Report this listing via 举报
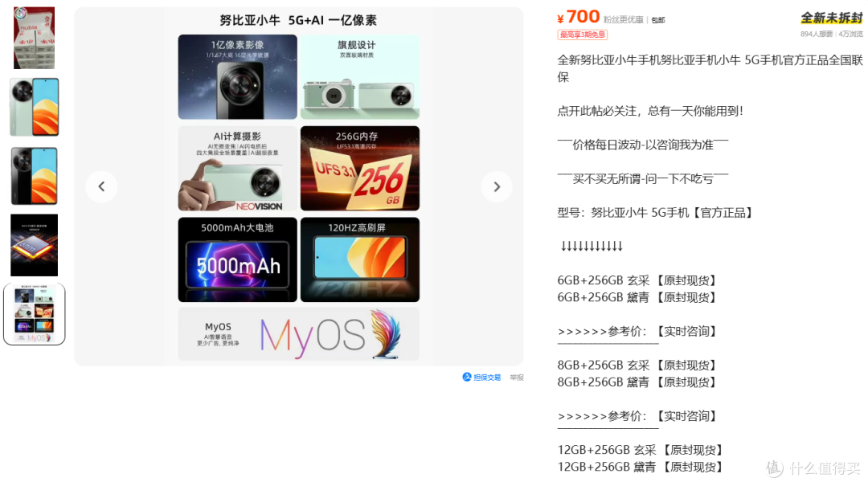 (x=517, y=378)
